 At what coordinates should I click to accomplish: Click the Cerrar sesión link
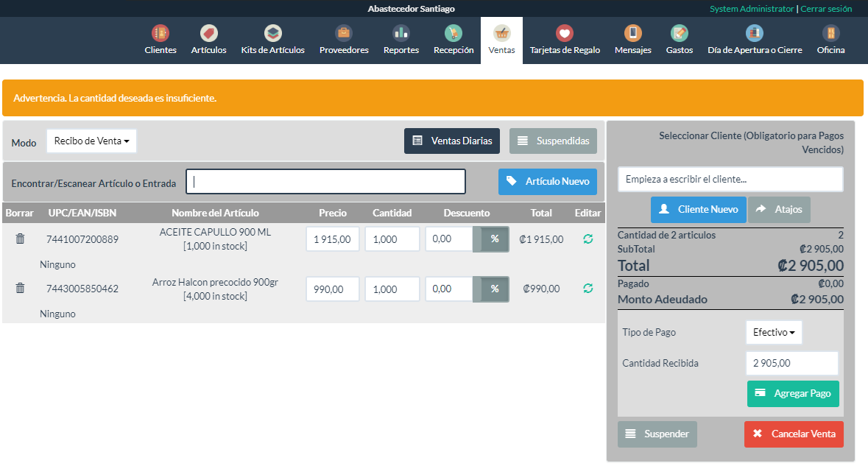[825, 9]
